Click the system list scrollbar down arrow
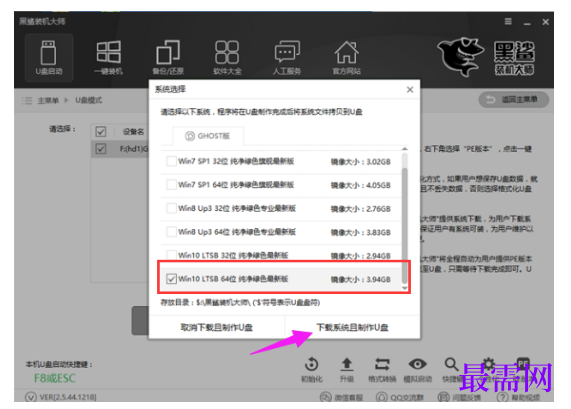Screen dimensions: 571x409 click(x=405, y=288)
